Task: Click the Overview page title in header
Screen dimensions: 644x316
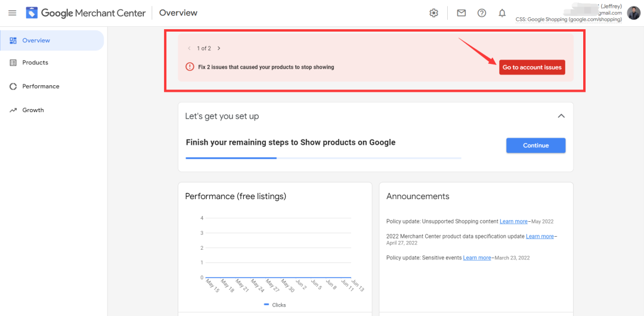Action: click(x=178, y=13)
